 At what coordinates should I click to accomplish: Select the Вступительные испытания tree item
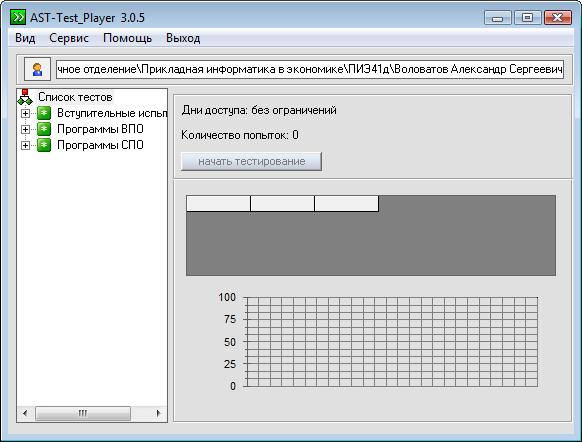pos(112,113)
